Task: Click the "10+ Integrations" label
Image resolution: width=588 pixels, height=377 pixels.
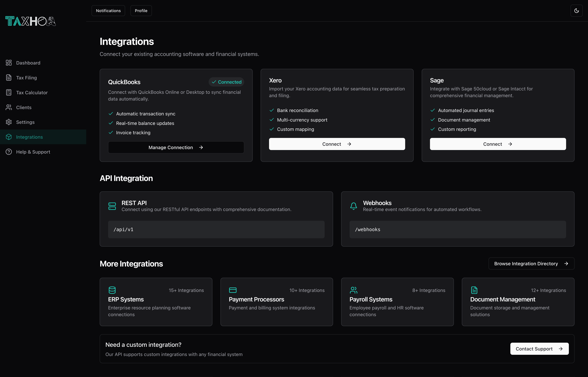Action: tap(307, 290)
